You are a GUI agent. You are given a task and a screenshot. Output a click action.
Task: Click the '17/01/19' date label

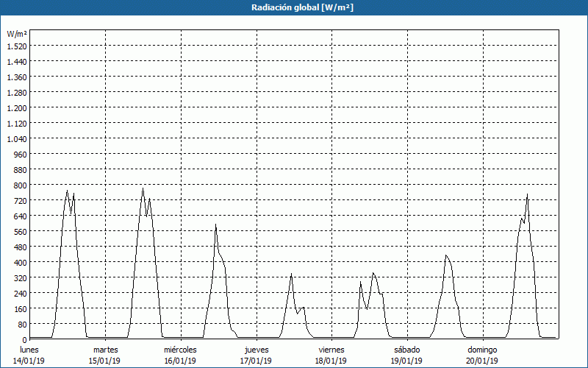[256, 361]
